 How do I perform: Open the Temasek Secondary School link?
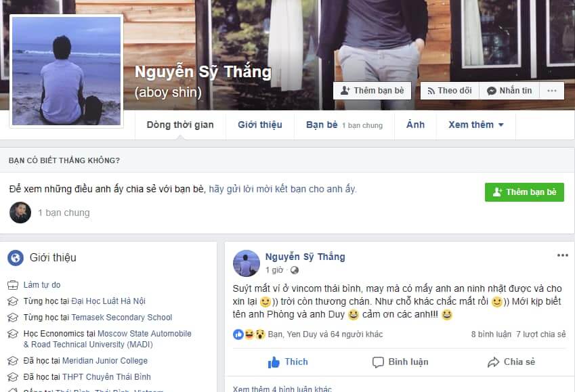pos(122,318)
